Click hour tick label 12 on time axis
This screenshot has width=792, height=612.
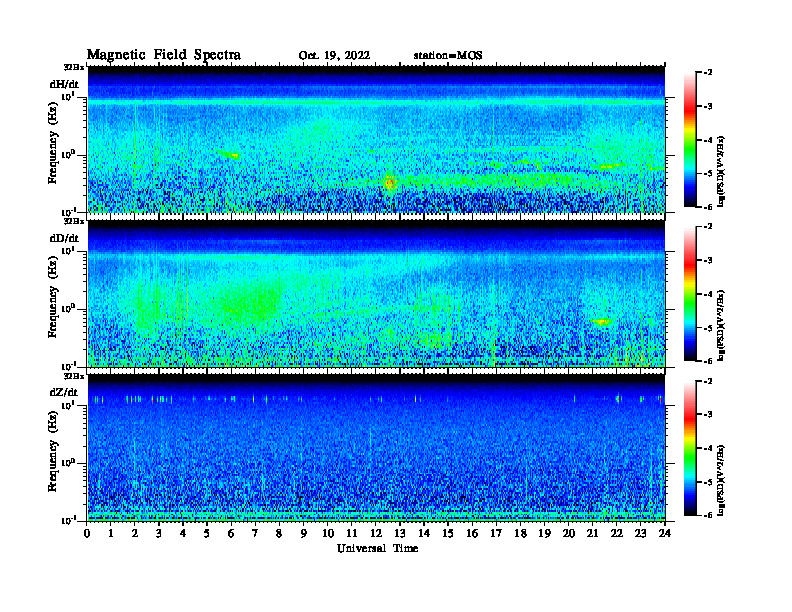pos(375,533)
